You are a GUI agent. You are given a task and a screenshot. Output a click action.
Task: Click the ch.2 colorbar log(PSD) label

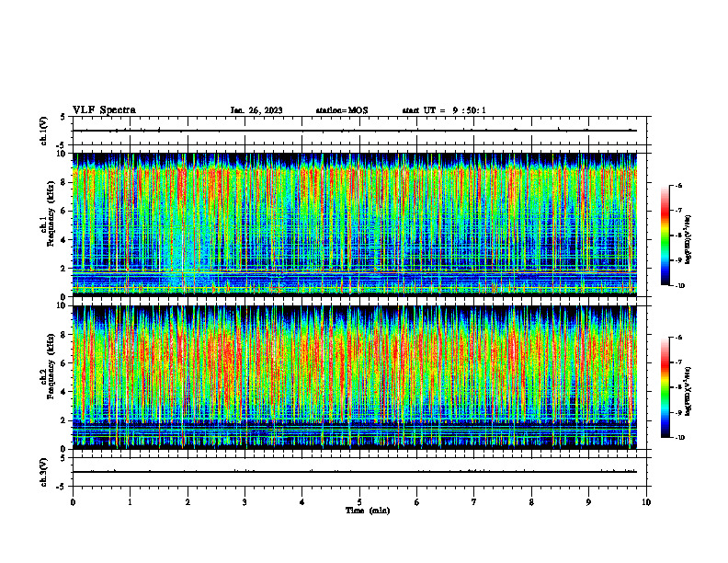point(688,392)
